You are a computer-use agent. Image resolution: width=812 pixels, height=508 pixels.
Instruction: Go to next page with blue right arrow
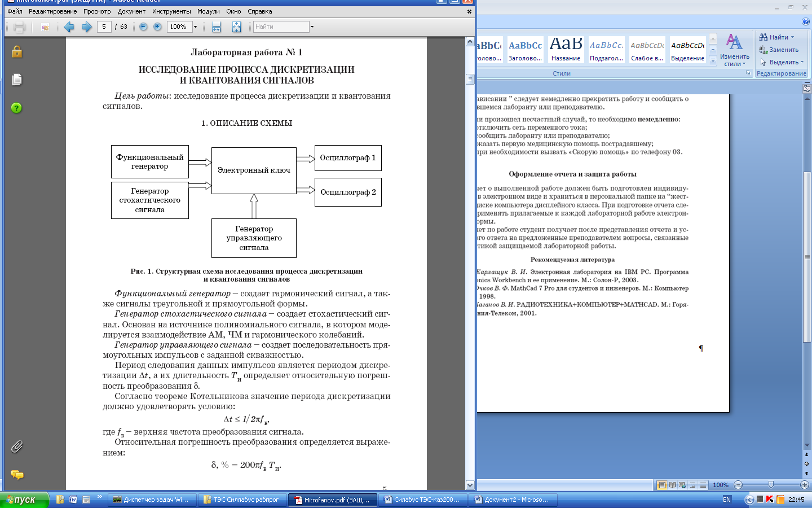pos(87,27)
